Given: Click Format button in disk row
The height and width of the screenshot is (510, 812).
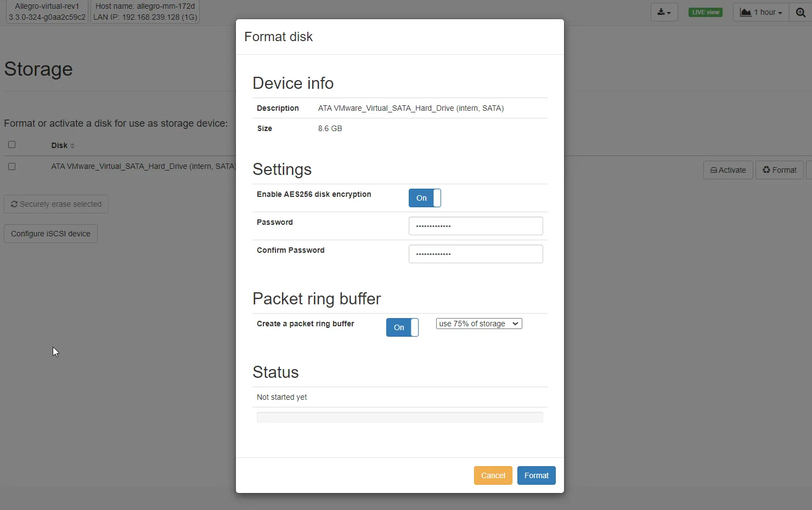Looking at the screenshot, I should click(779, 170).
